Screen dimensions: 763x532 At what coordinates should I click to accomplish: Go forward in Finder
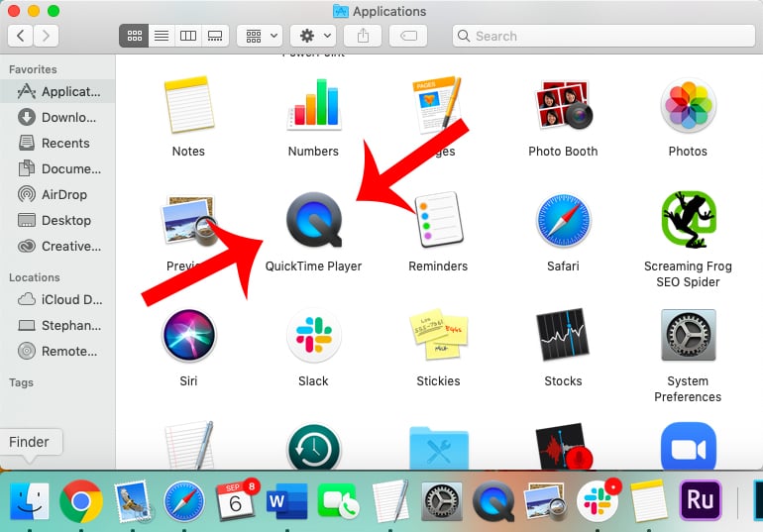point(47,36)
